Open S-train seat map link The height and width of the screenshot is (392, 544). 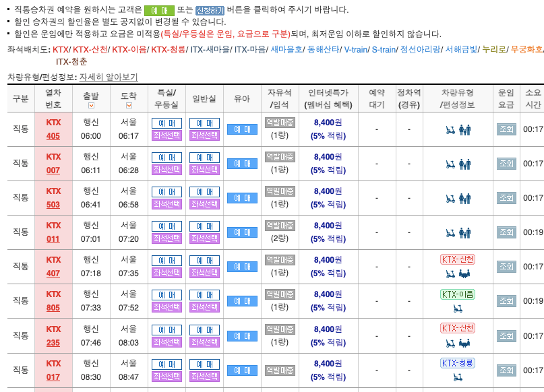click(x=384, y=50)
